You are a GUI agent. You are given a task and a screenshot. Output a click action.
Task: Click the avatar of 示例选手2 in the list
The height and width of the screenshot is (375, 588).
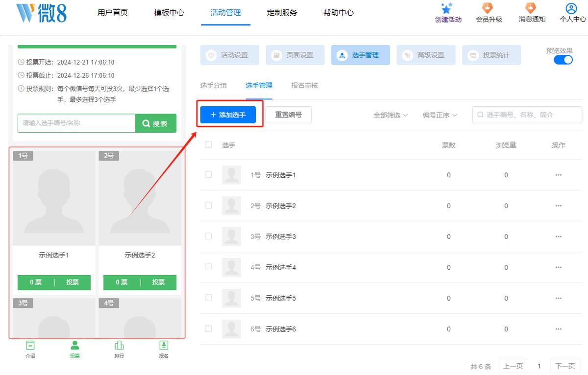coord(231,206)
